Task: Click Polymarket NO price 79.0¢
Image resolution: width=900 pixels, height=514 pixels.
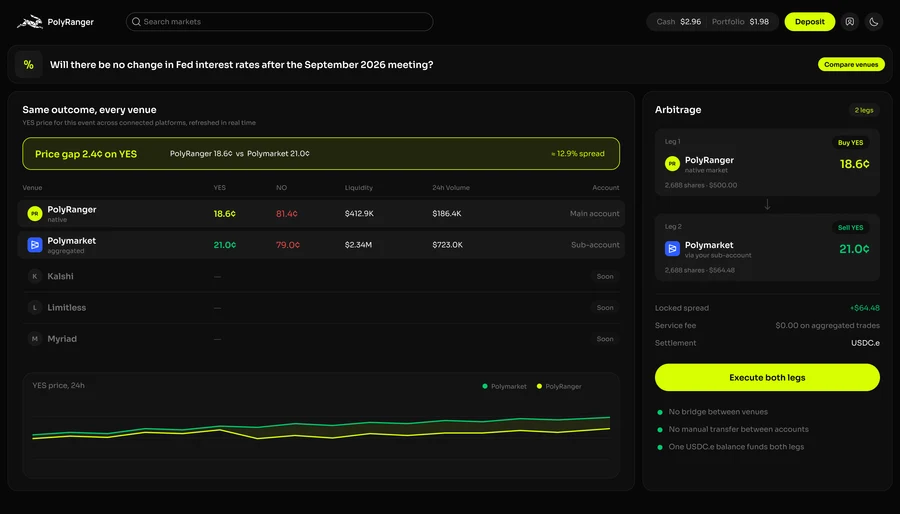Action: (288, 245)
